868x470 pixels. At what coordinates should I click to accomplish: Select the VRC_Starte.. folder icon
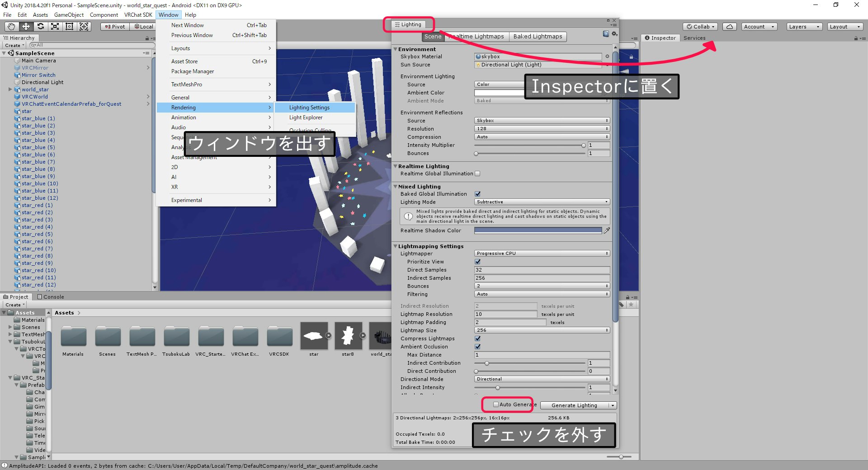point(211,337)
